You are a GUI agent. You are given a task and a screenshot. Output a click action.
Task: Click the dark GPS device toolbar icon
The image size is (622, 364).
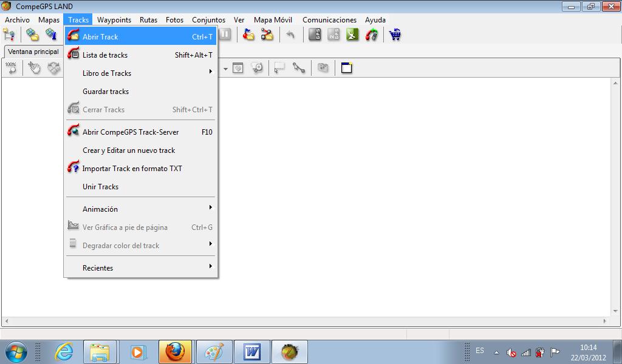(x=315, y=35)
